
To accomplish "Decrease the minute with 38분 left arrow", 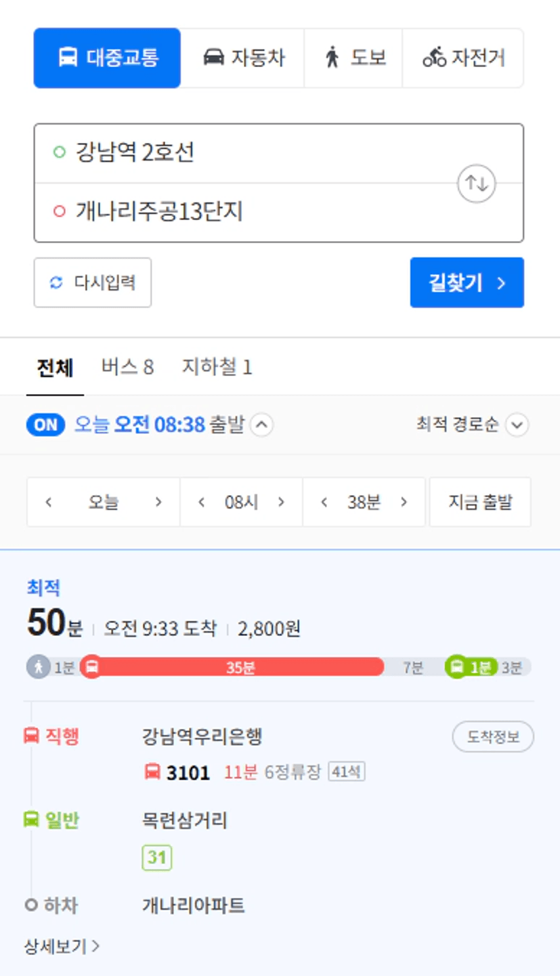I will (x=324, y=502).
